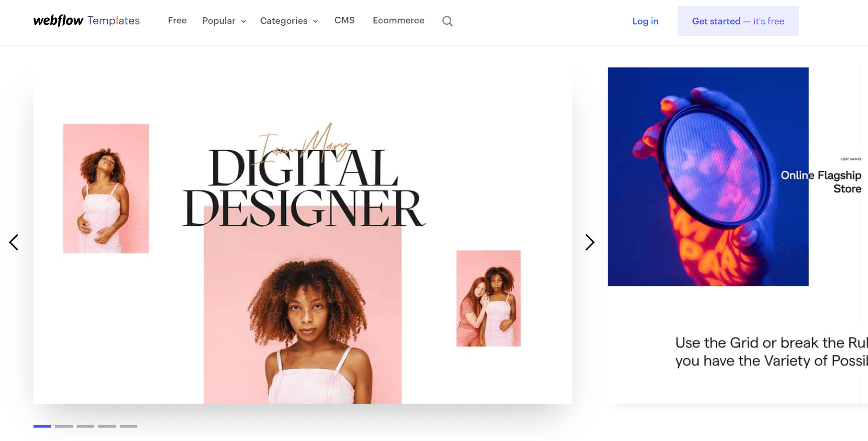Screen dimensions: 868x441
Task: Expand the Popular dropdown menu
Action: 224,21
